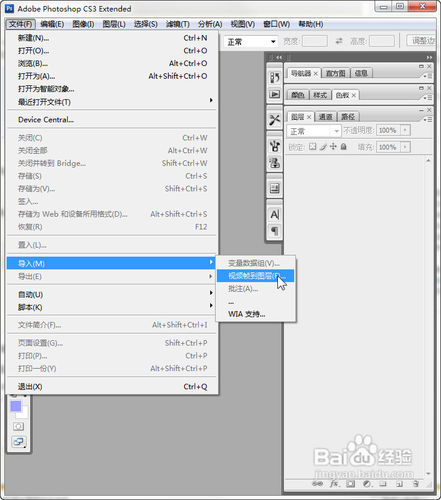Image resolution: width=441 pixels, height=500 pixels.
Task: Click the purple foreground color swatch
Action: pos(15,406)
